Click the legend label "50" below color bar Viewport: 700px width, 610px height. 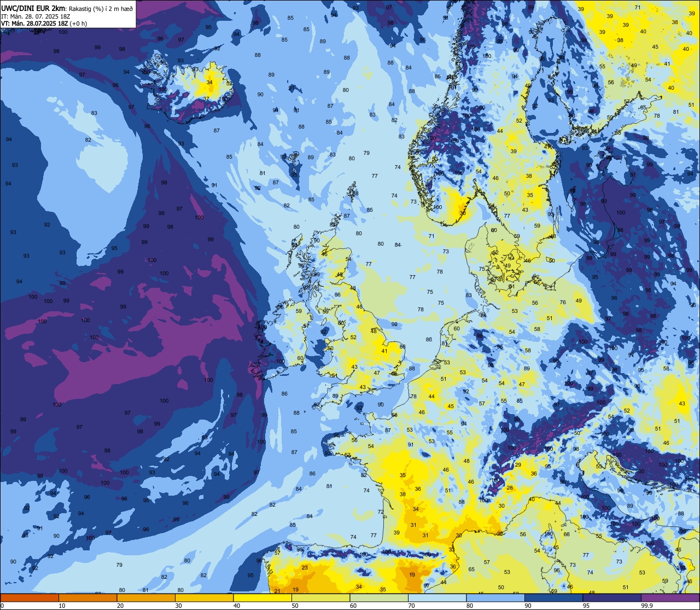[295, 606]
